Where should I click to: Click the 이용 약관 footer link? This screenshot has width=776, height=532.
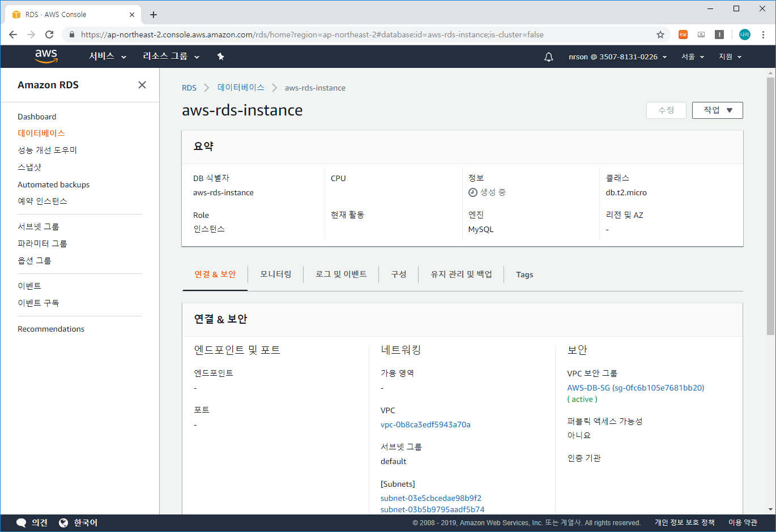click(x=743, y=522)
